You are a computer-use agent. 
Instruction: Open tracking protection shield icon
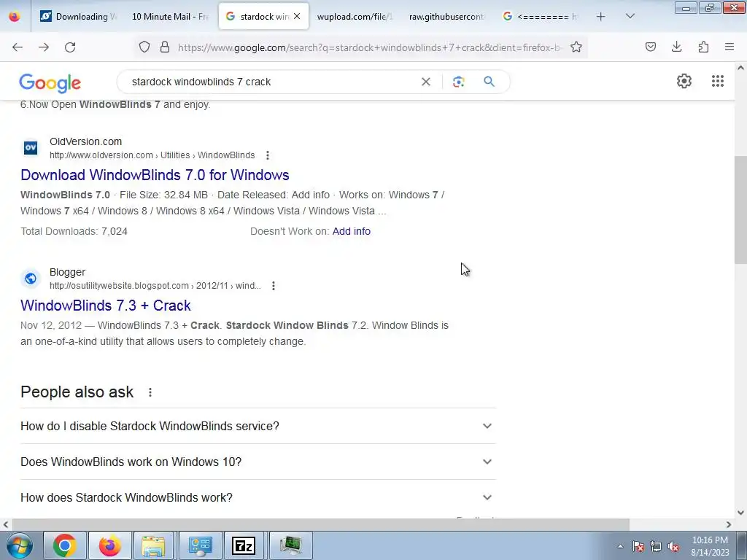pyautogui.click(x=144, y=47)
